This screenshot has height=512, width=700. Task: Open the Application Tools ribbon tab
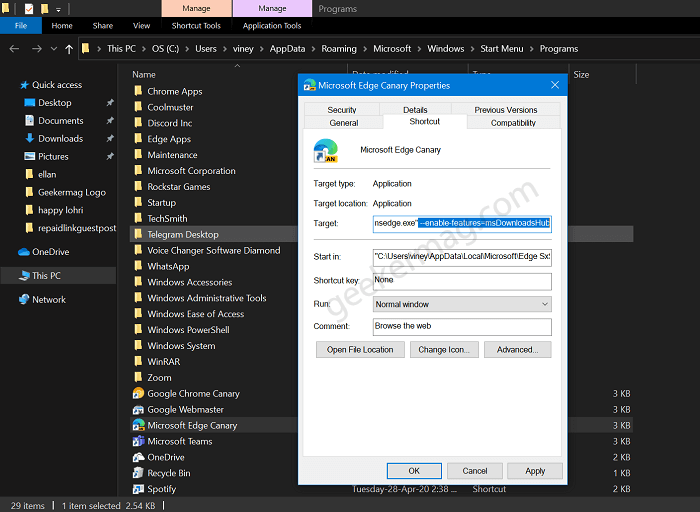272,25
